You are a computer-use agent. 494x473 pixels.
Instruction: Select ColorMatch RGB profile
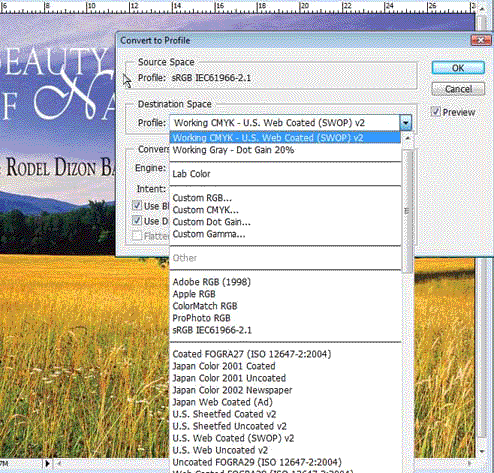(285, 306)
